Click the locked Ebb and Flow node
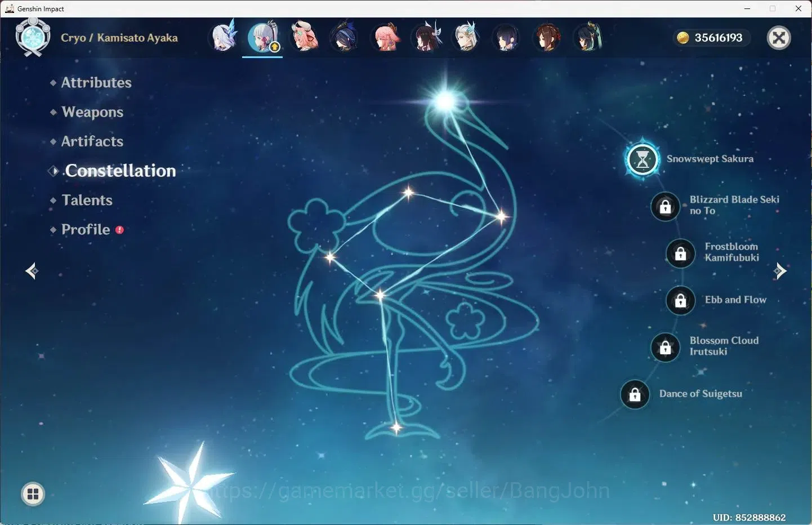Image resolution: width=812 pixels, height=525 pixels. pos(680,300)
